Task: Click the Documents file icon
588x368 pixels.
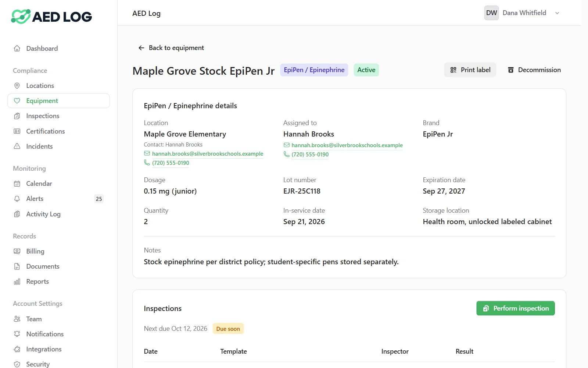Action: (17, 266)
